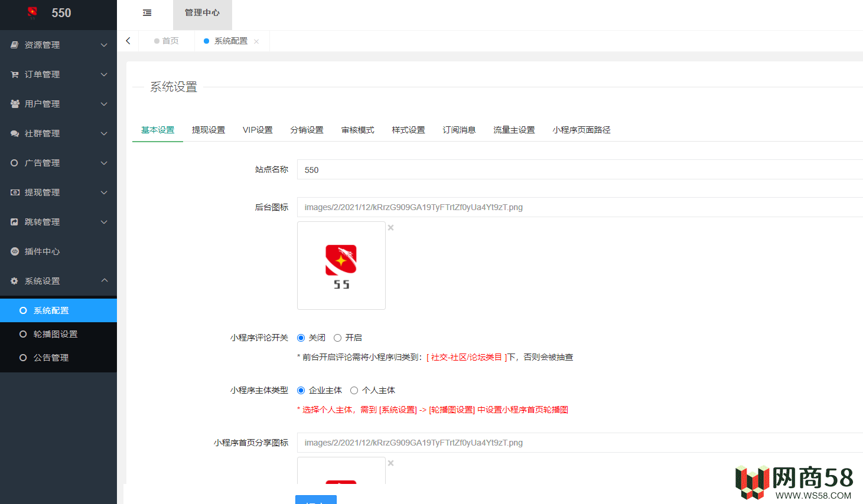Go back using left arrow tab scroller
The image size is (863, 504).
tap(128, 41)
